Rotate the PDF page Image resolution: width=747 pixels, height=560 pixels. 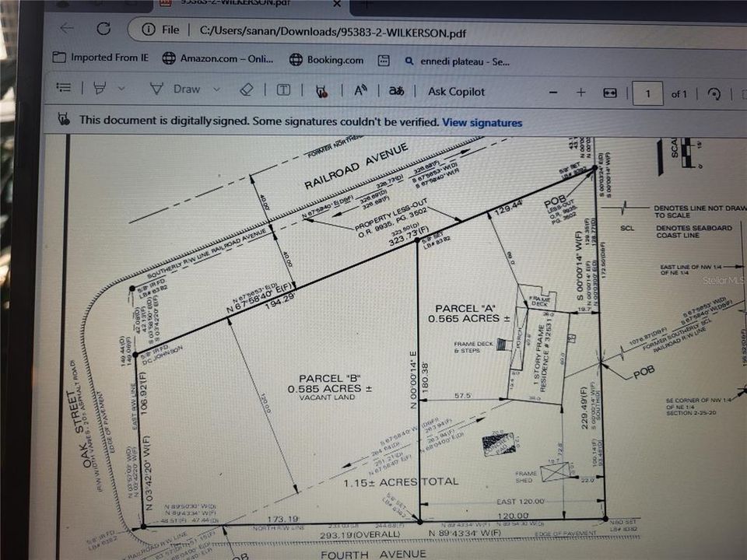click(714, 93)
